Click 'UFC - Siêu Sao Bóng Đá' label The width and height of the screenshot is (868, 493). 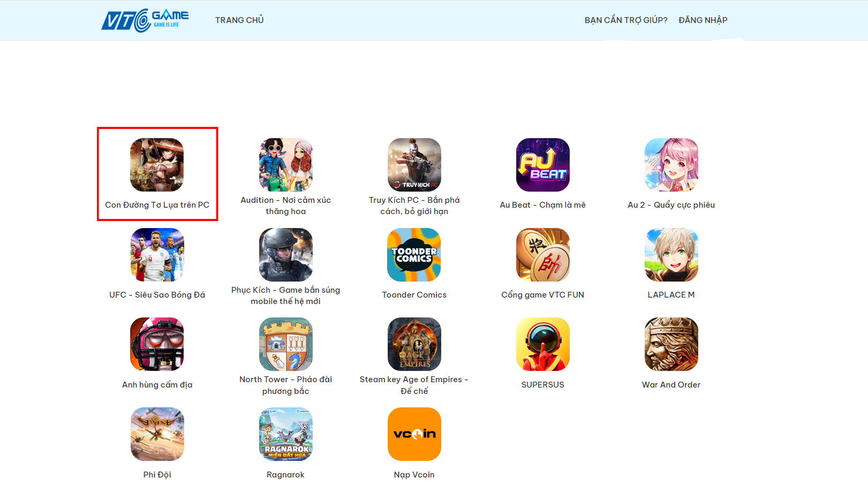pyautogui.click(x=157, y=295)
